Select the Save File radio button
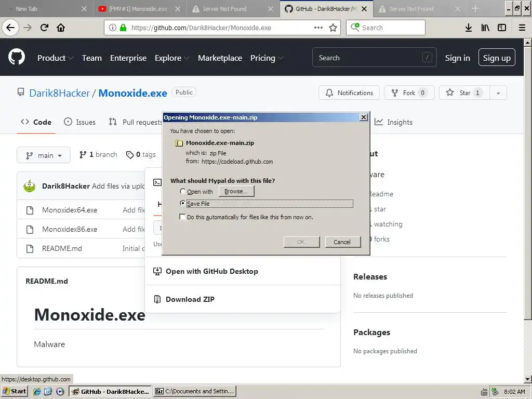Viewport: 532px width, 399px height. [182, 203]
